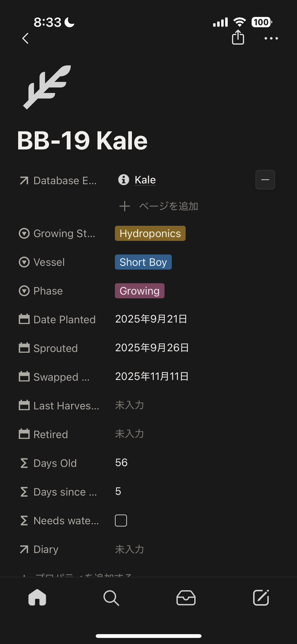
Task: Open the Inbox tray icon
Action: click(x=186, y=598)
